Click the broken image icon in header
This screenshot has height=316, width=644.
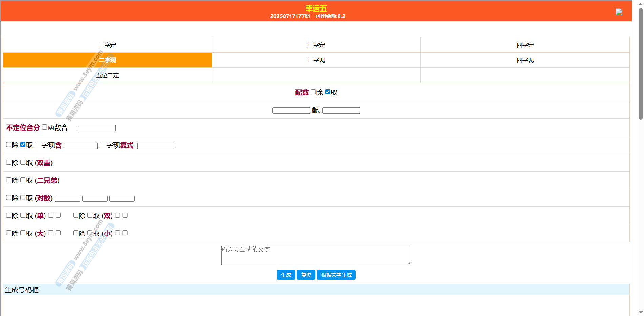[x=619, y=12]
